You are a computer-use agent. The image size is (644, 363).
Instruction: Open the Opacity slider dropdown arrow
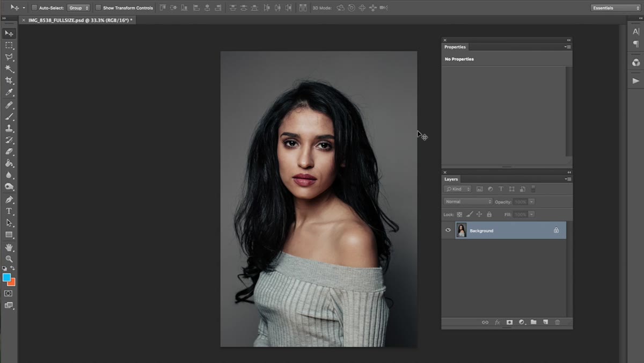(531, 201)
